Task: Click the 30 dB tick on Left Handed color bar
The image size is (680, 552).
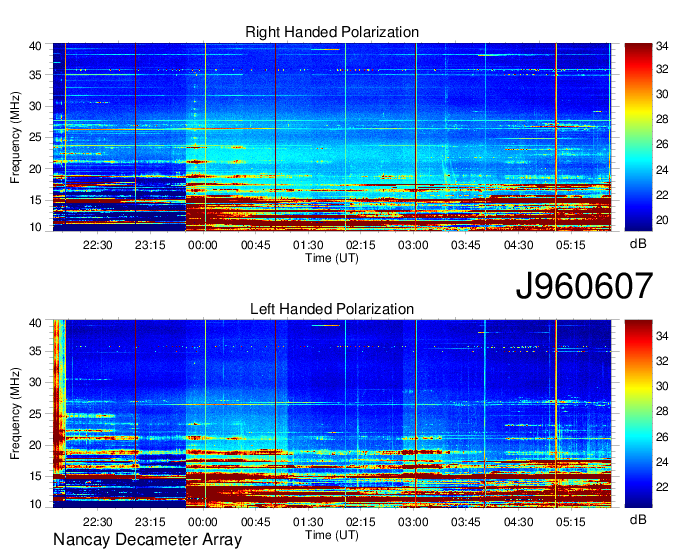Action: [662, 386]
